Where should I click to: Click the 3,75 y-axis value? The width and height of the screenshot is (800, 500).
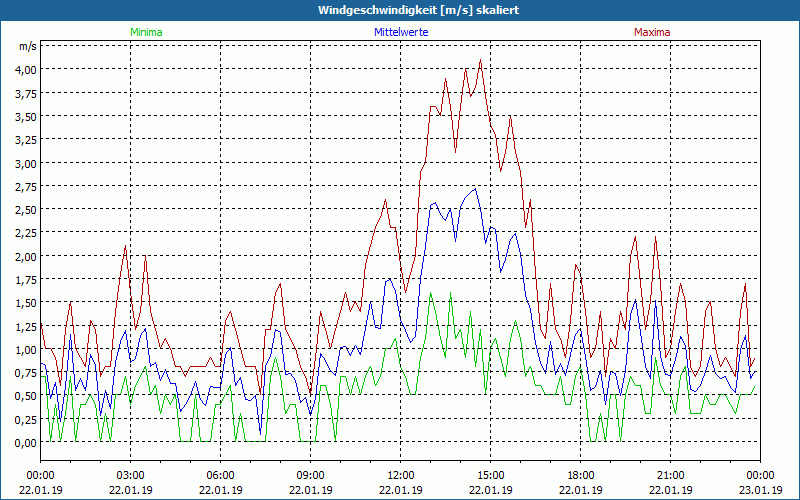26,93
